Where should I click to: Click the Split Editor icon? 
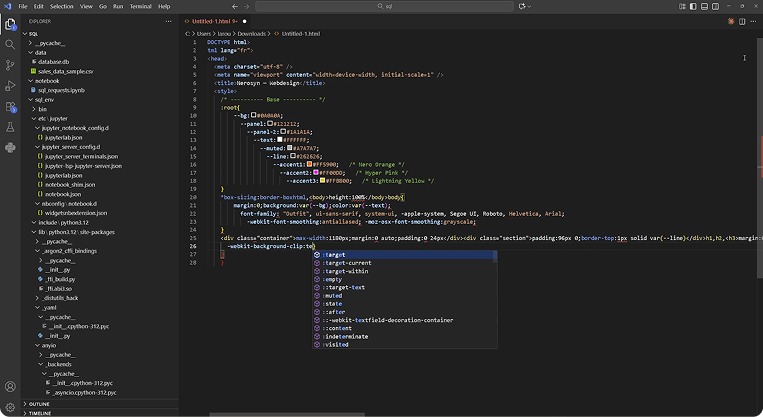point(742,21)
